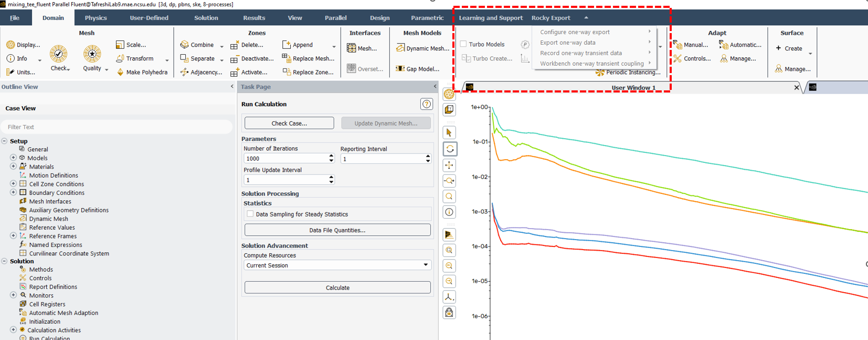Screen dimensions: 868x340
Task: Open the Compute Resources dropdown
Action: 337,265
